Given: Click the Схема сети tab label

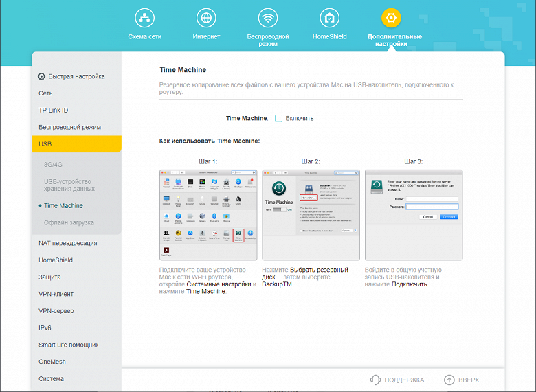Looking at the screenshot, I should click(x=144, y=36).
